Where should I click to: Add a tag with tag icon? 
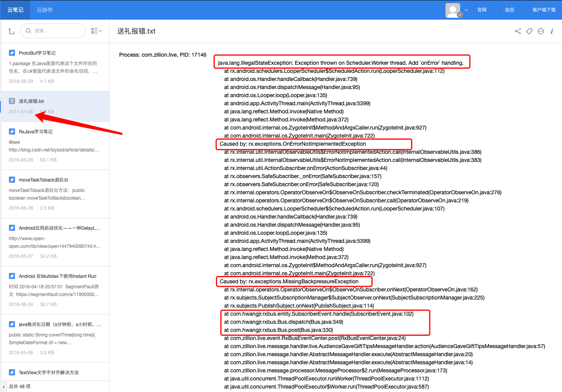pyautogui.click(x=529, y=31)
